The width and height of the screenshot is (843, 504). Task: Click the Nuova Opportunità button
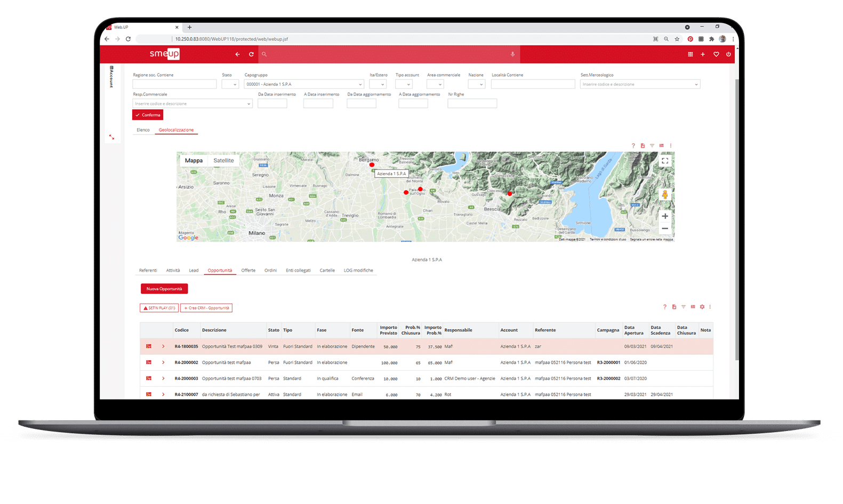coord(164,289)
